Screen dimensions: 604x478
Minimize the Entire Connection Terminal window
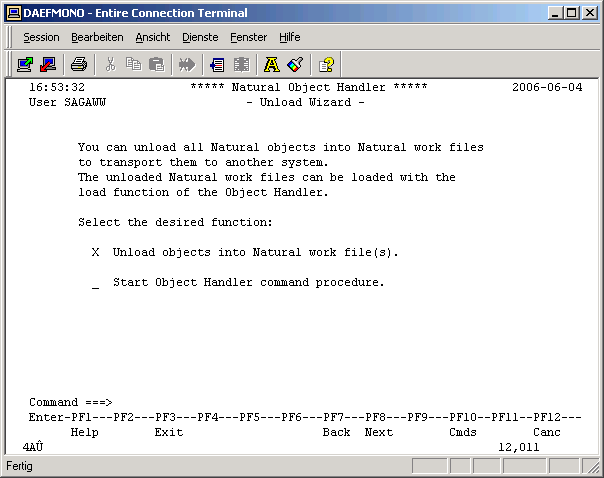tap(555, 13)
